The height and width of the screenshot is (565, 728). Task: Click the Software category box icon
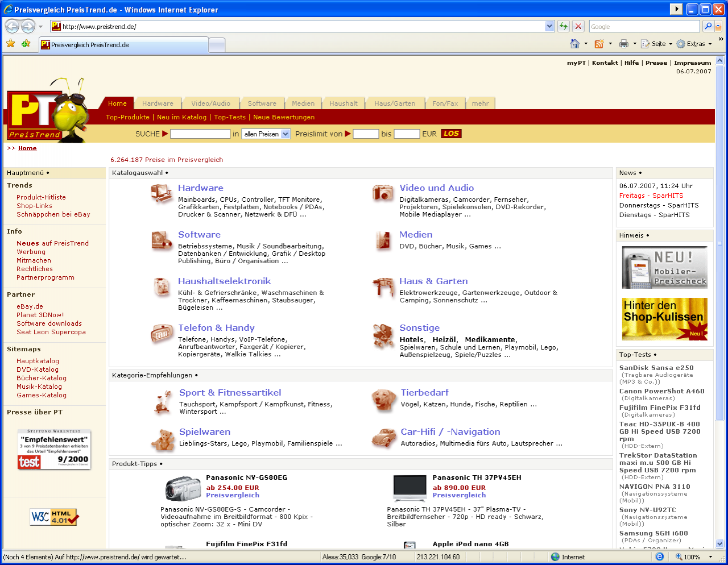pos(162,240)
